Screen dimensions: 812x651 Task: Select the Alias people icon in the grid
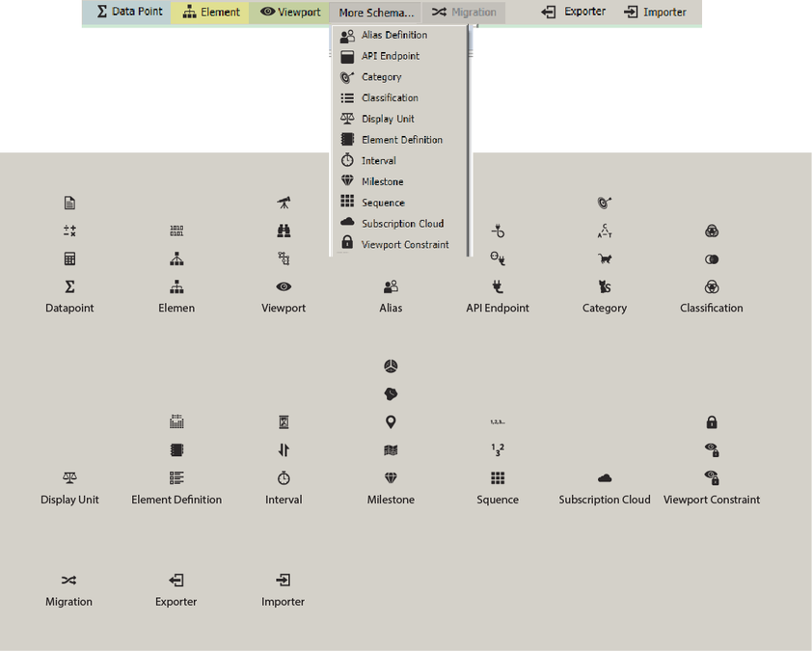click(x=391, y=286)
